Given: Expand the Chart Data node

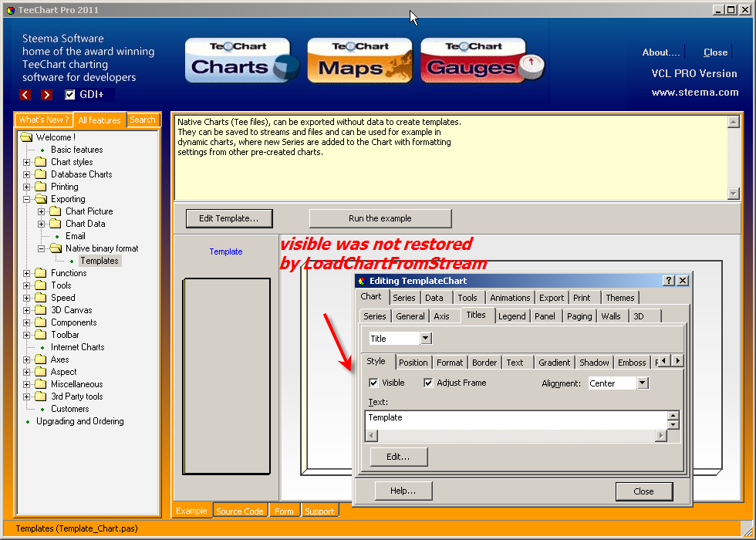Looking at the screenshot, I should 42,224.
